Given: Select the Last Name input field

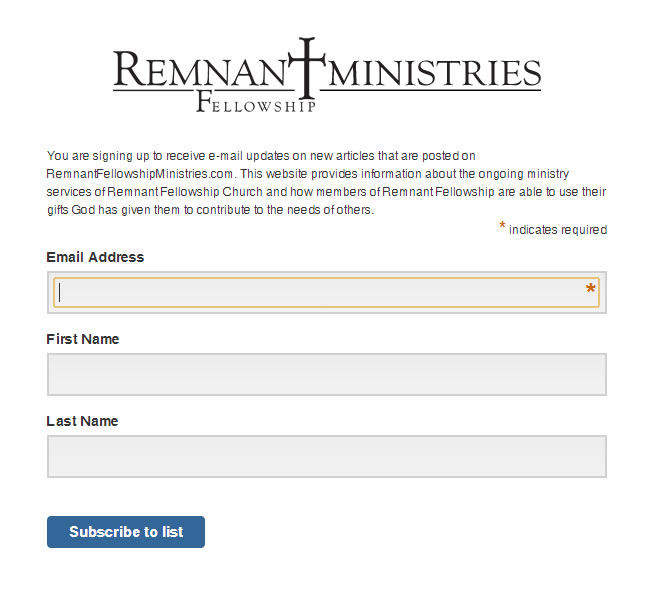Looking at the screenshot, I should tap(326, 456).
